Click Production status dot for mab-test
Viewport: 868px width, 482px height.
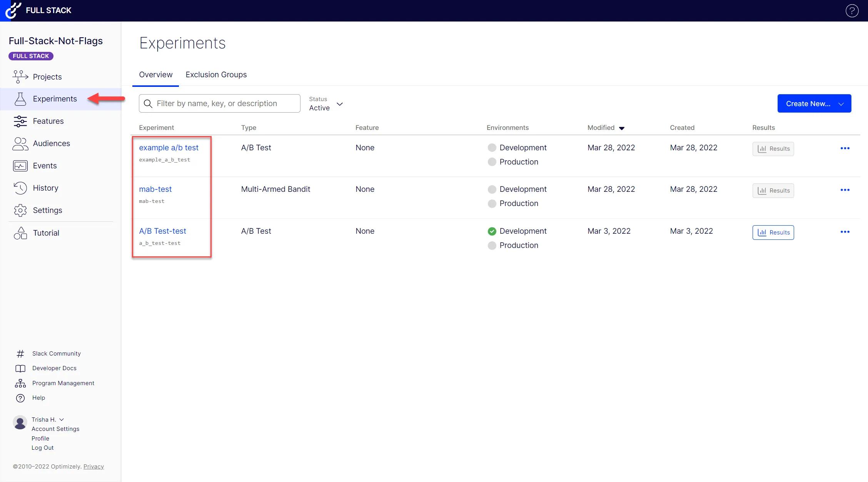(x=492, y=204)
